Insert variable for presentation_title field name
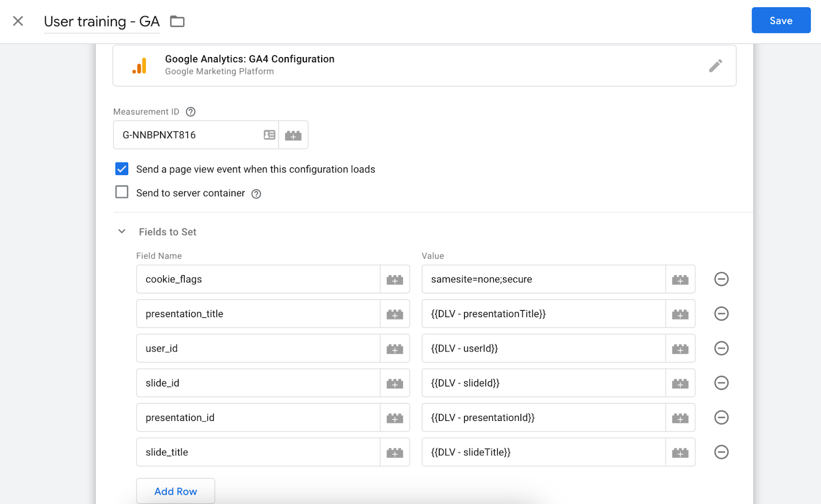 pyautogui.click(x=395, y=314)
